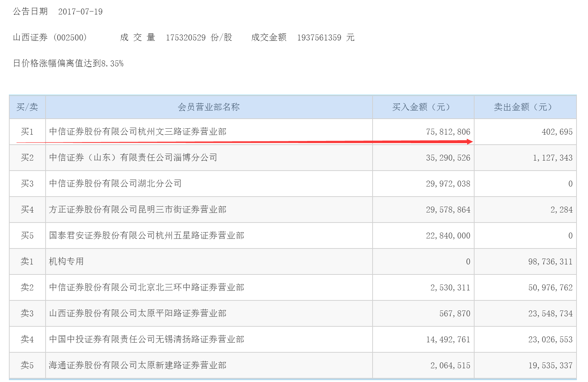Click buy amount 35,290,526
Screen dimensions: 588x382
click(x=448, y=158)
